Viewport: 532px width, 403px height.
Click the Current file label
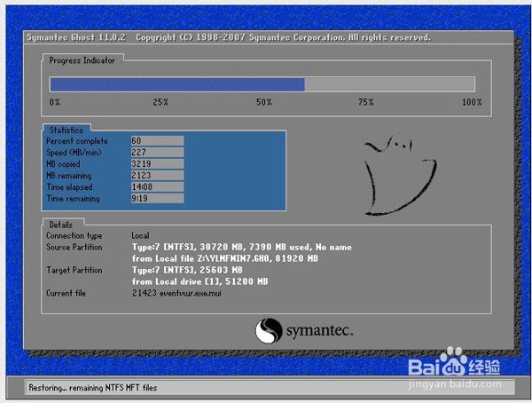point(66,293)
